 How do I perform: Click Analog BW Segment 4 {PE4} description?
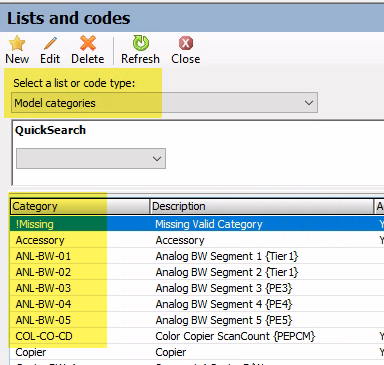(224, 304)
